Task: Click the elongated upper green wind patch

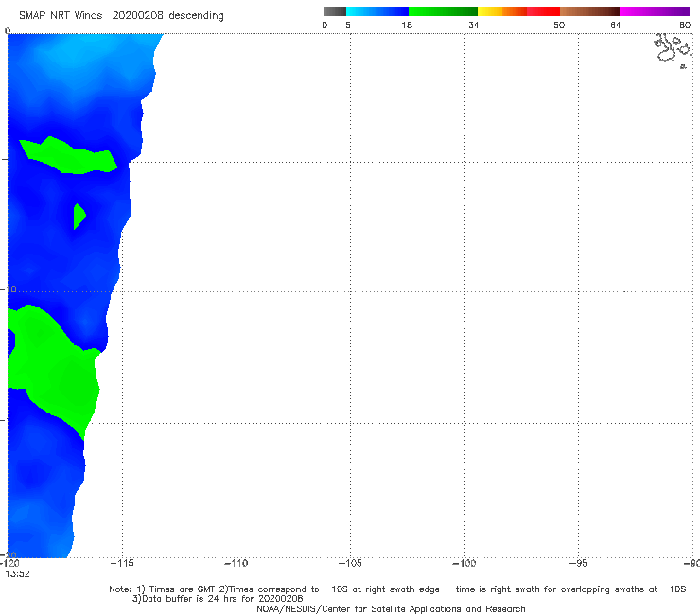Action: pyautogui.click(x=68, y=155)
